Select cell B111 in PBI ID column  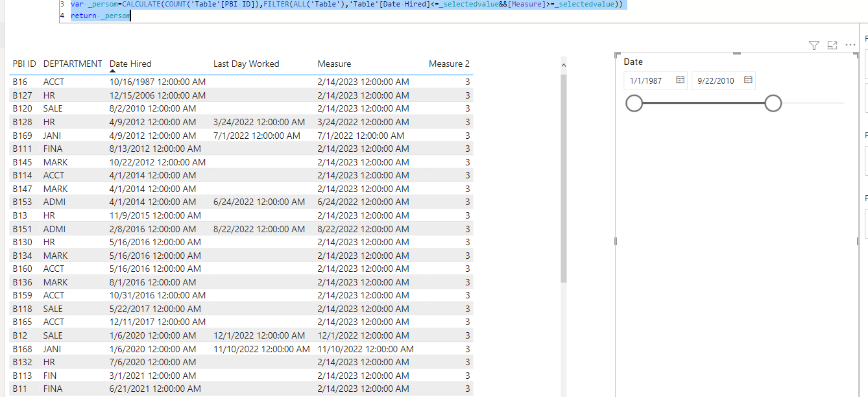pyautogui.click(x=23, y=149)
